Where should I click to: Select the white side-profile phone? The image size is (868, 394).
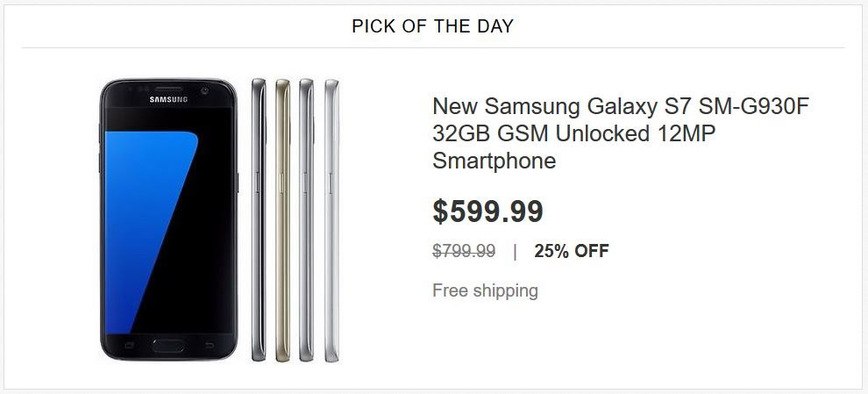click(331, 219)
